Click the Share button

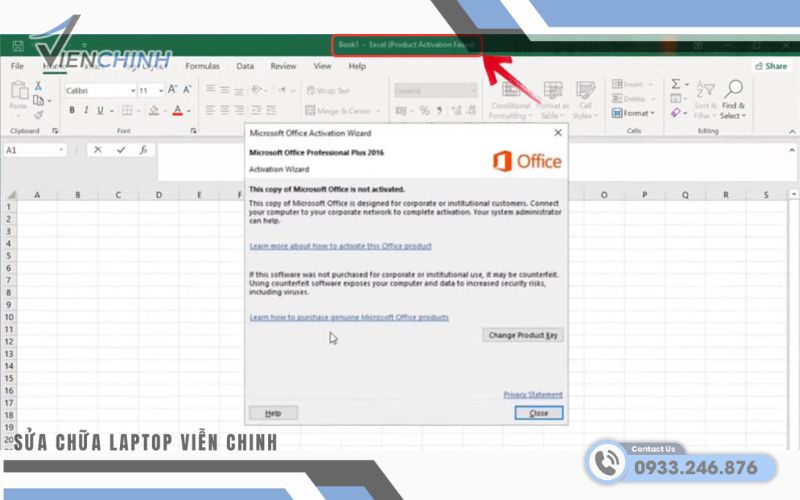(x=771, y=66)
